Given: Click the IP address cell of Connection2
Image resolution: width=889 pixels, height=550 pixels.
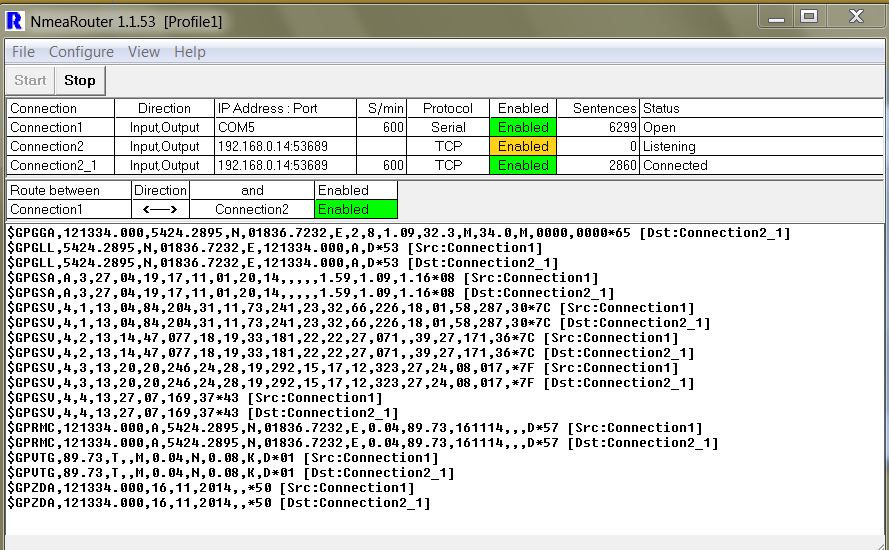Looking at the screenshot, I should tap(286, 146).
